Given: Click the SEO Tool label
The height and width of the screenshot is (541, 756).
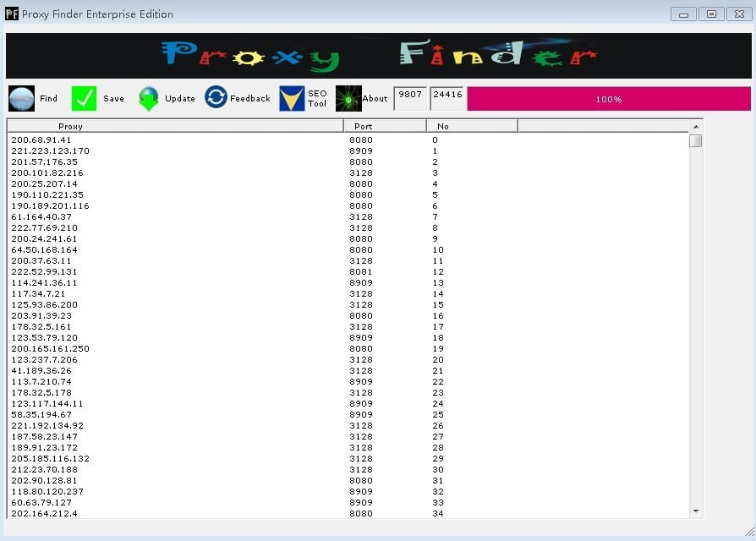Looking at the screenshot, I should point(317,98).
